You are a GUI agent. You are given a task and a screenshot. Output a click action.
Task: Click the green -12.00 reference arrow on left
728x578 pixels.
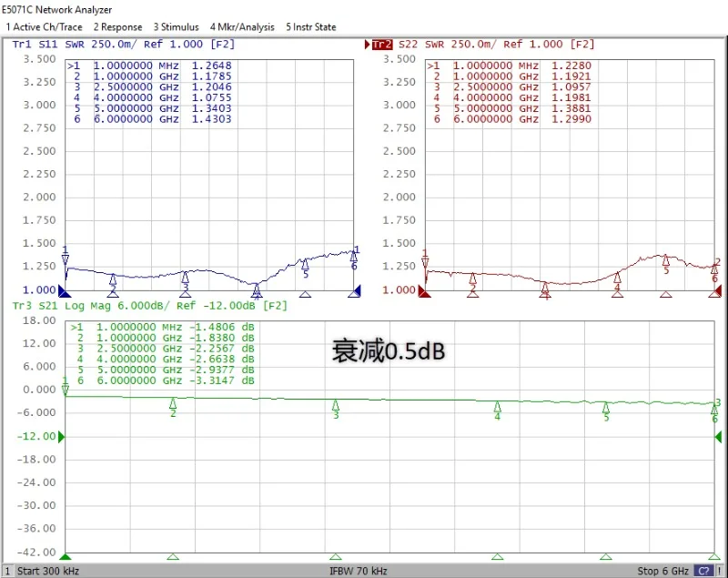[x=61, y=436]
